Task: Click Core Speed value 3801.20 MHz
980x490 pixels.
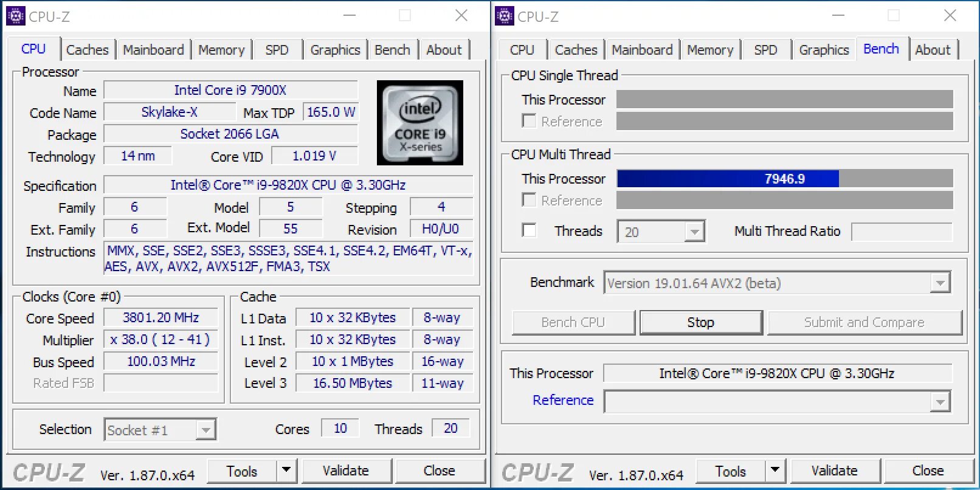Action: click(161, 317)
